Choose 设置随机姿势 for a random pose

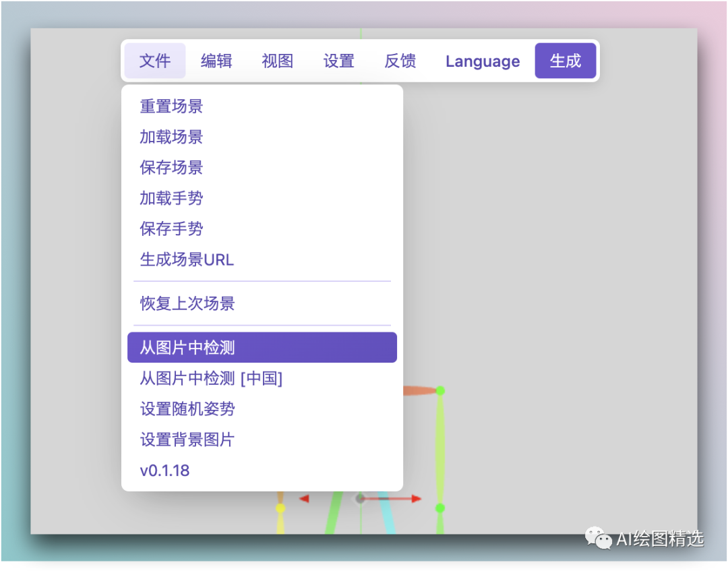click(x=186, y=409)
